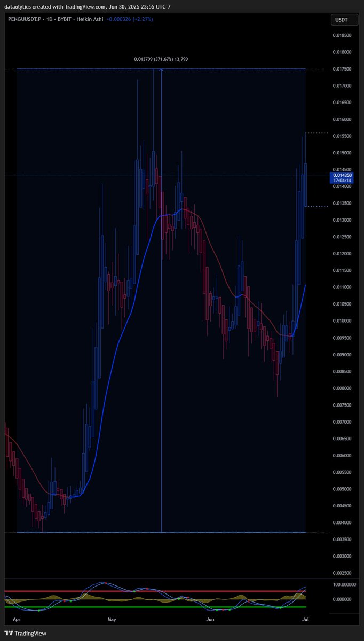Click the 0.008500 price axis label

[x=342, y=371]
